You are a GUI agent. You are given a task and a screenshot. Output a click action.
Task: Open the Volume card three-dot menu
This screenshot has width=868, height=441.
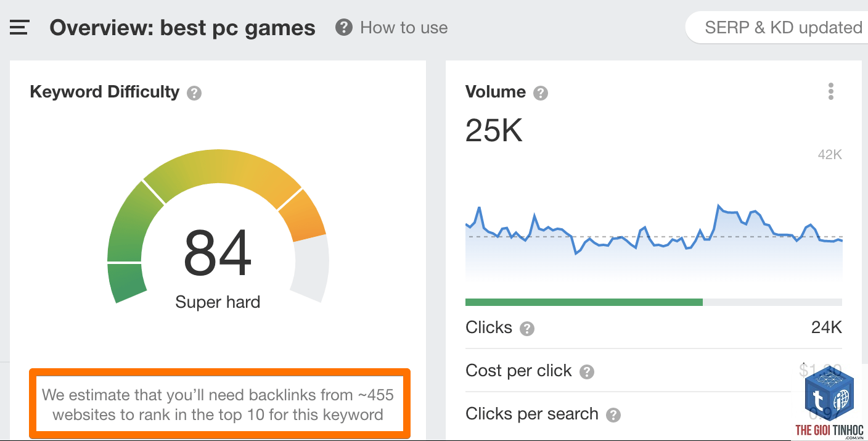pyautogui.click(x=831, y=92)
